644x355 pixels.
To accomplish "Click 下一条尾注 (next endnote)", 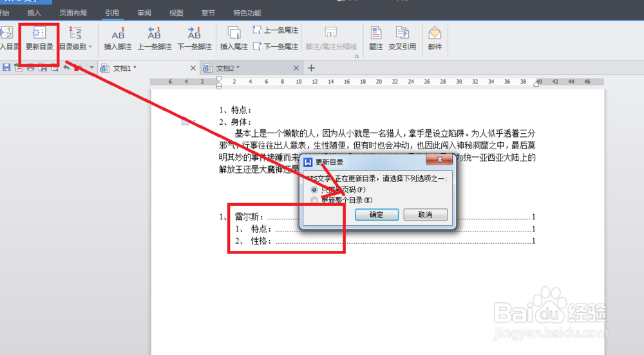I will (x=276, y=46).
